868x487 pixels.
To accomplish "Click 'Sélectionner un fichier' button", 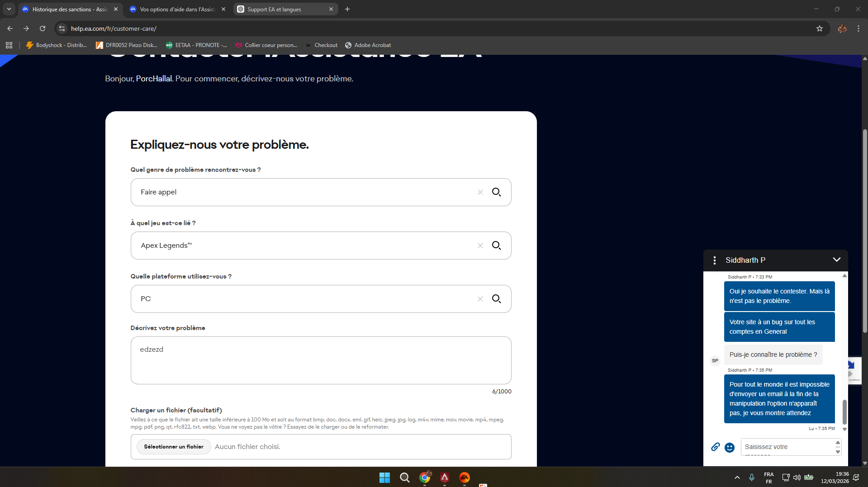I will [x=174, y=447].
